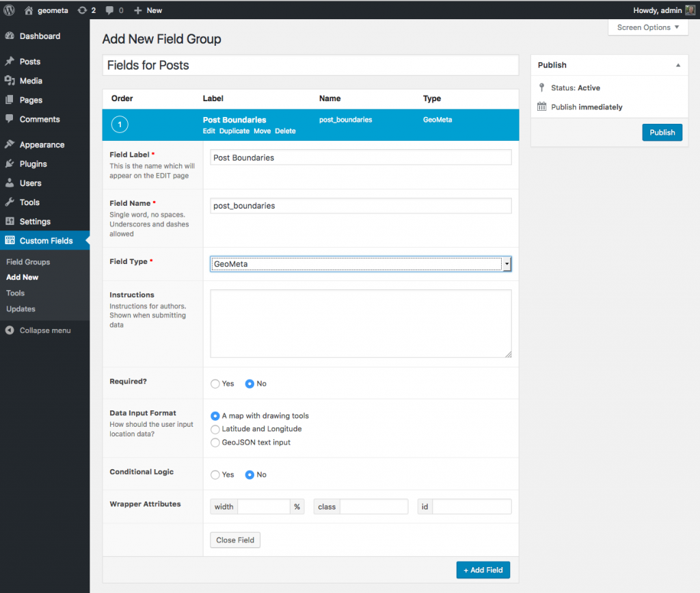Image resolution: width=700 pixels, height=593 pixels.
Task: Open Custom Fields menu item
Action: [44, 241]
